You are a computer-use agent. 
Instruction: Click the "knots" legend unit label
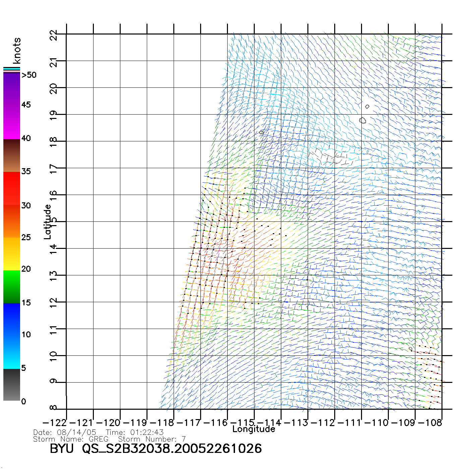tap(17, 51)
